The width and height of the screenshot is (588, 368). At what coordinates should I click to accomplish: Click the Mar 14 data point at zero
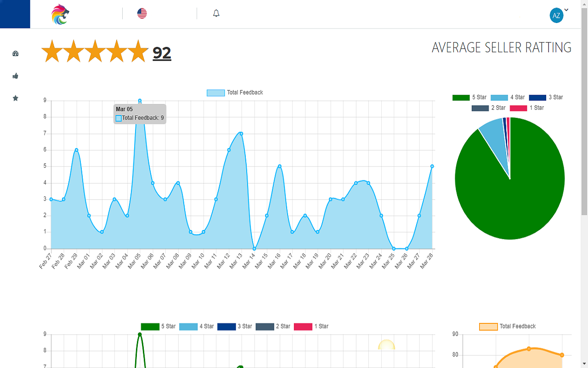pos(254,248)
